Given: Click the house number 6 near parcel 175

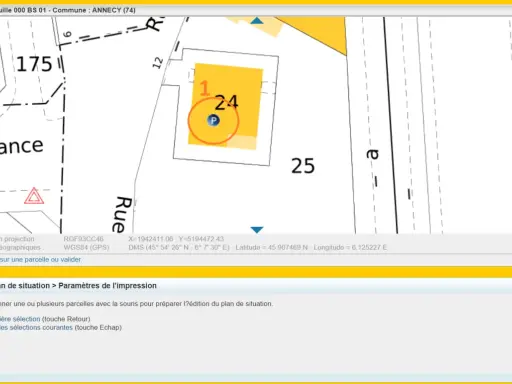Looking at the screenshot, I should [67, 34].
